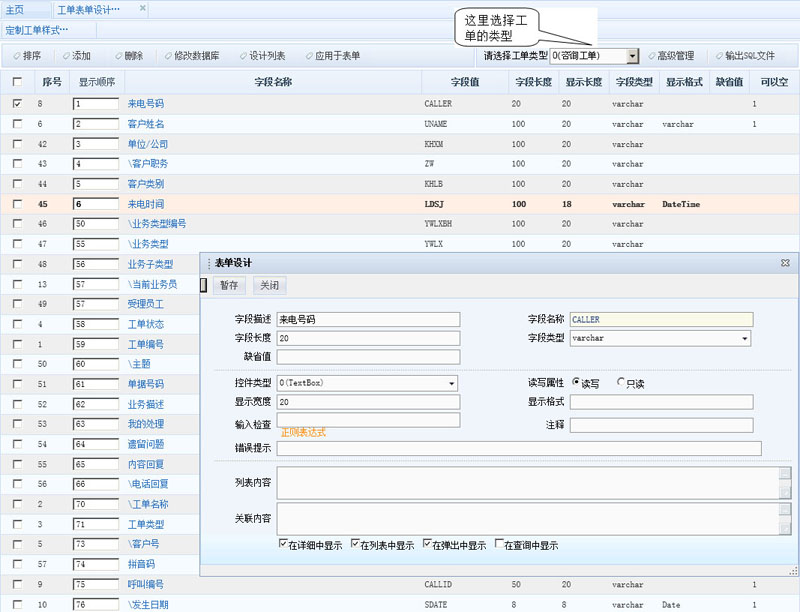
Task: Click the 注释 input field
Action: 662,425
